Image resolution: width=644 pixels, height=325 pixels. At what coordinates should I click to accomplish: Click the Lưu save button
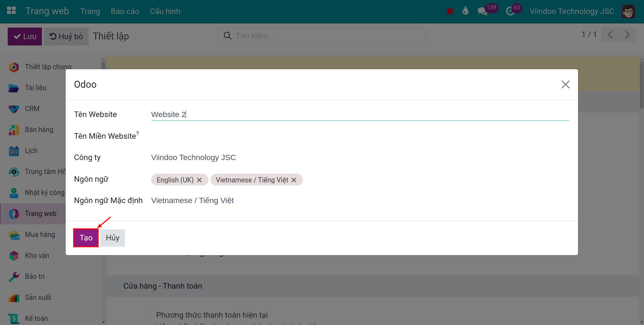pyautogui.click(x=25, y=36)
